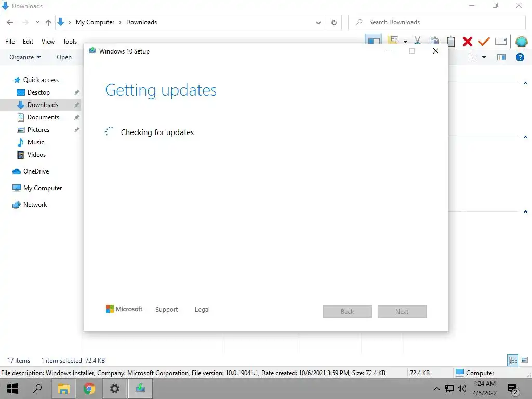532x399 pixels.
Task: Open Google Chrome from the taskbar
Action: pyautogui.click(x=89, y=389)
